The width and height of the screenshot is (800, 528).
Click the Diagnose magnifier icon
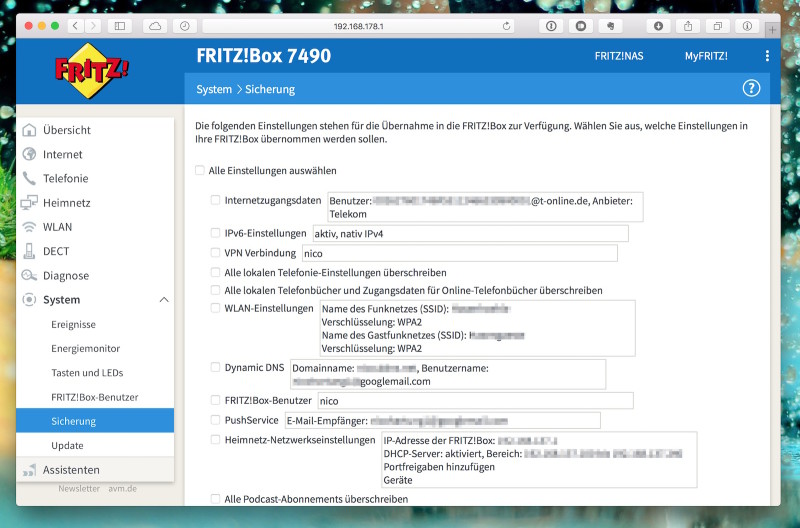(x=29, y=275)
